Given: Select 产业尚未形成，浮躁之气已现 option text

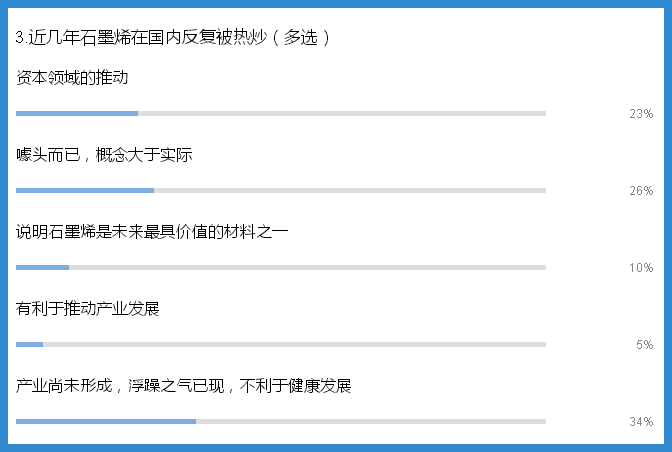Looking at the screenshot, I should coord(184,385).
